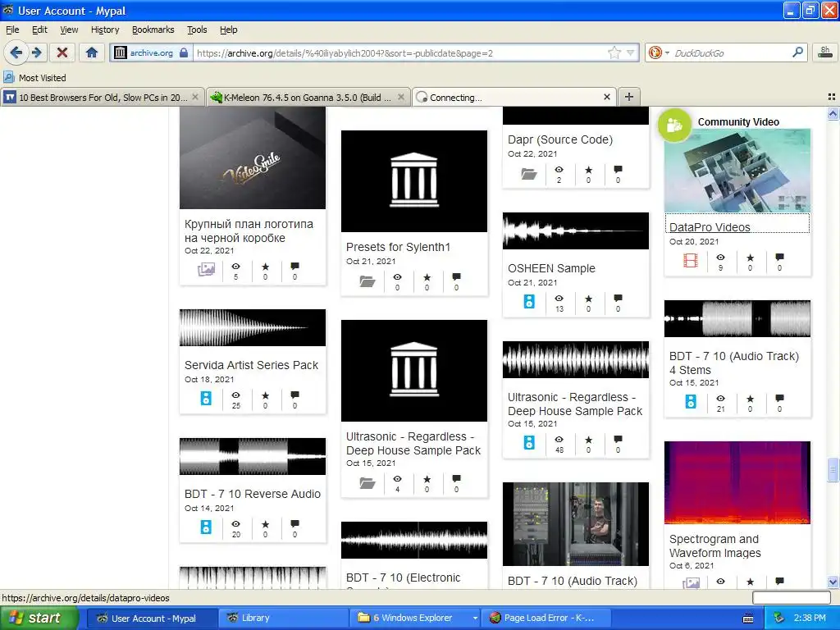This screenshot has height=630, width=840.
Task: Click the movie film icon under DataPro Videos
Action: pos(691,261)
